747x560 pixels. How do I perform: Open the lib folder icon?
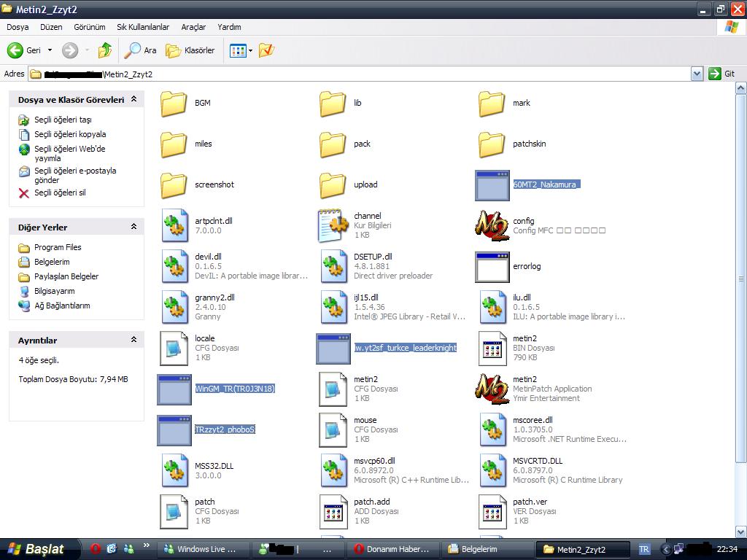333,104
